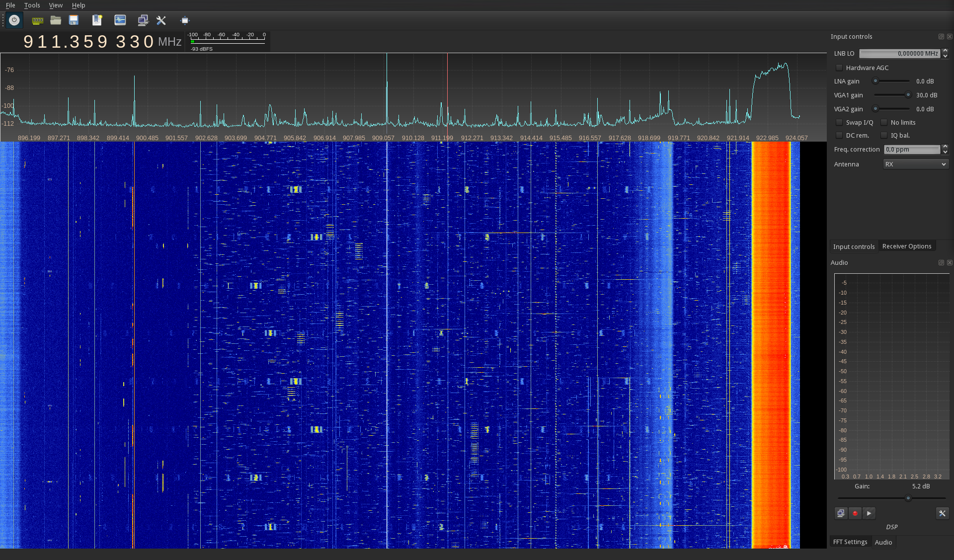Open audio options wrench icon in Audio panel

click(x=942, y=513)
